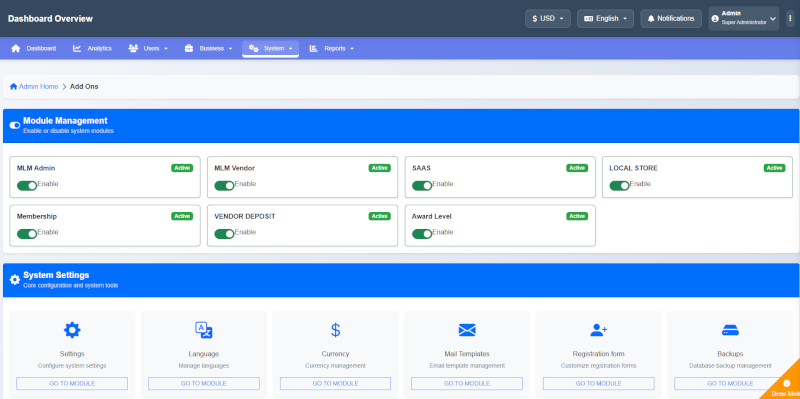
Task: Toggle the VENDOR DEPOSIT module switch
Action: point(224,234)
